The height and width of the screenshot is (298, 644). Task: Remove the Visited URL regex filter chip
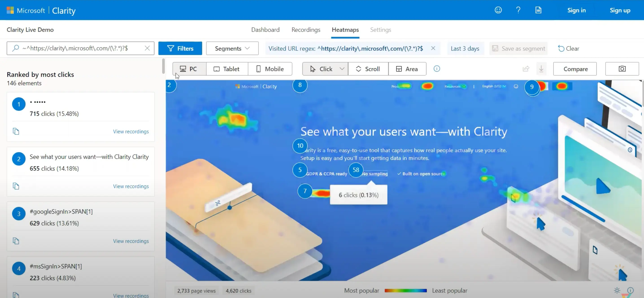[433, 48]
